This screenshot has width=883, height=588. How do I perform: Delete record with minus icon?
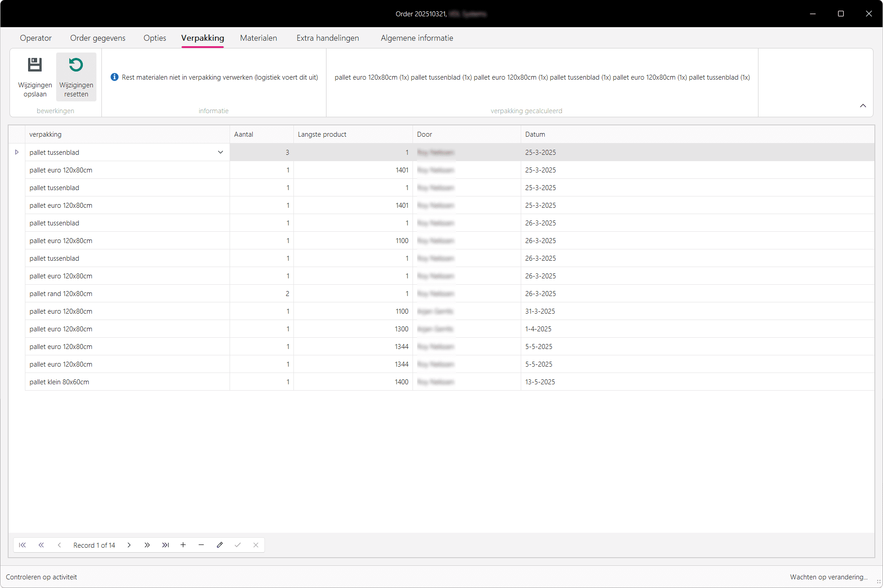[201, 545]
